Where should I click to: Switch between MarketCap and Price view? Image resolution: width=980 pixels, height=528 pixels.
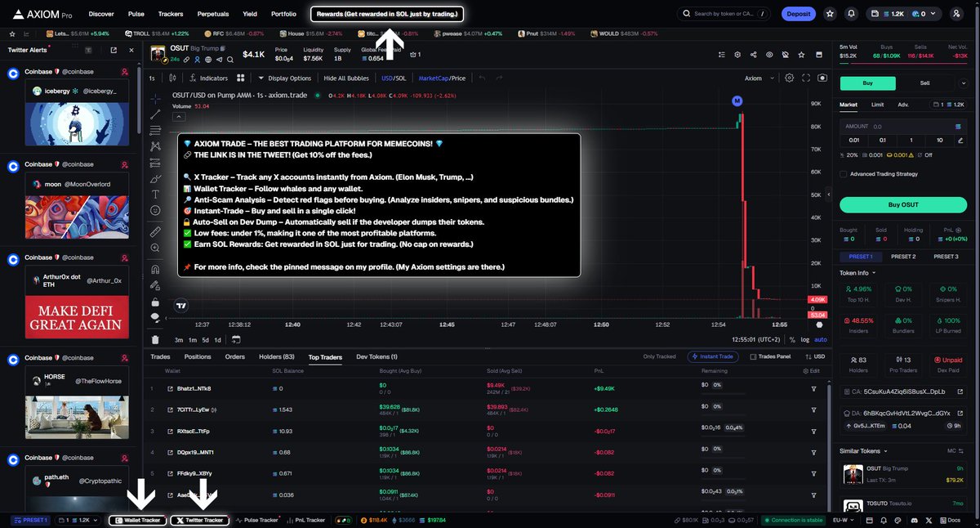click(442, 78)
